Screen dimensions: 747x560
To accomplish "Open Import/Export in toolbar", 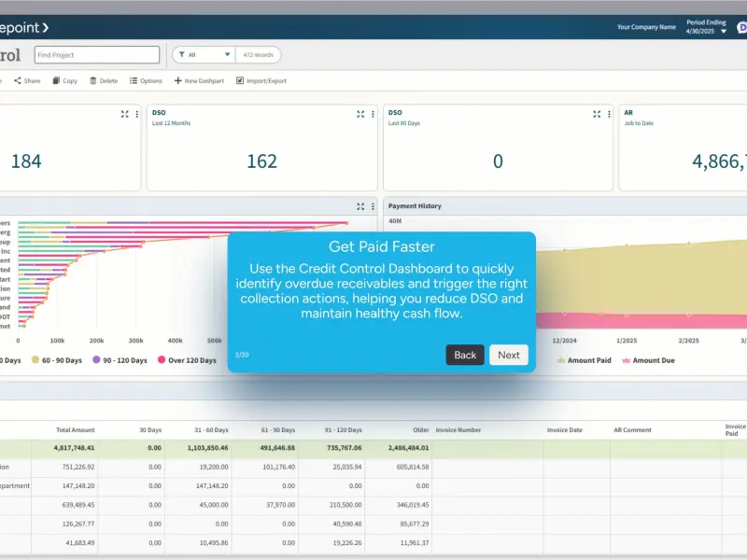I will click(x=261, y=80).
